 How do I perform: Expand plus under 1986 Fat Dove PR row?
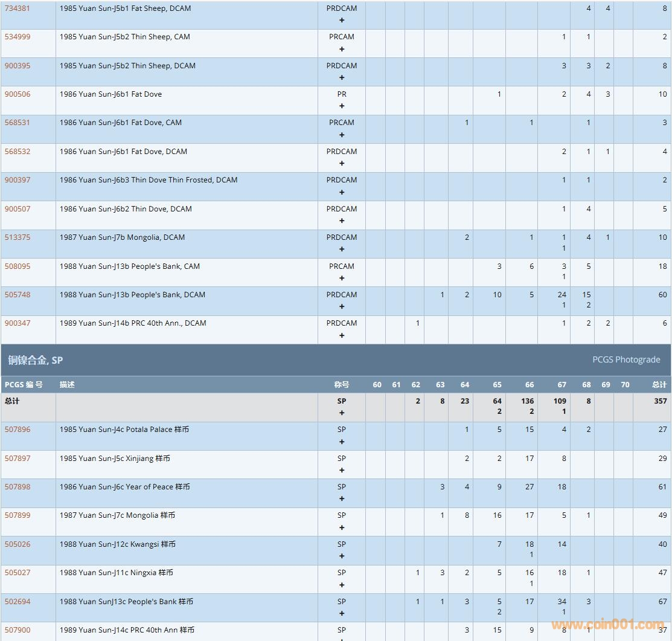[x=342, y=106]
